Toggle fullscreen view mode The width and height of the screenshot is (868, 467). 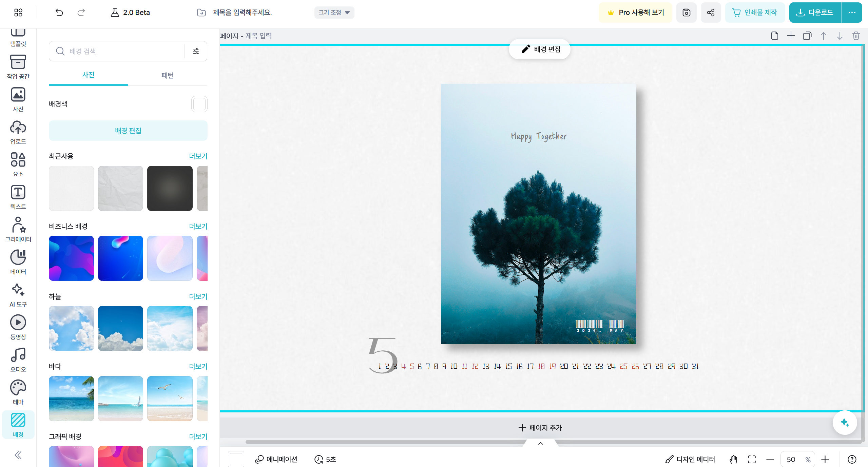coord(752,459)
